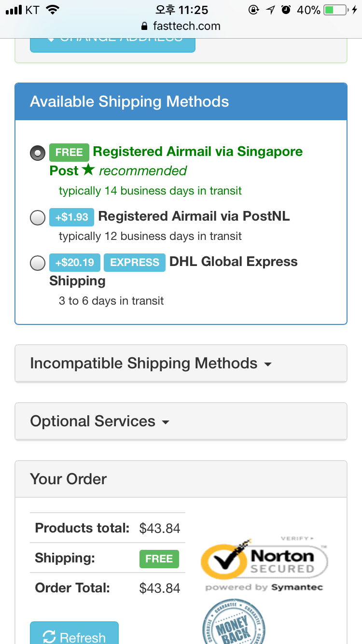362x644 pixels.
Task: Click the EXPRESS label badge
Action: click(x=135, y=263)
